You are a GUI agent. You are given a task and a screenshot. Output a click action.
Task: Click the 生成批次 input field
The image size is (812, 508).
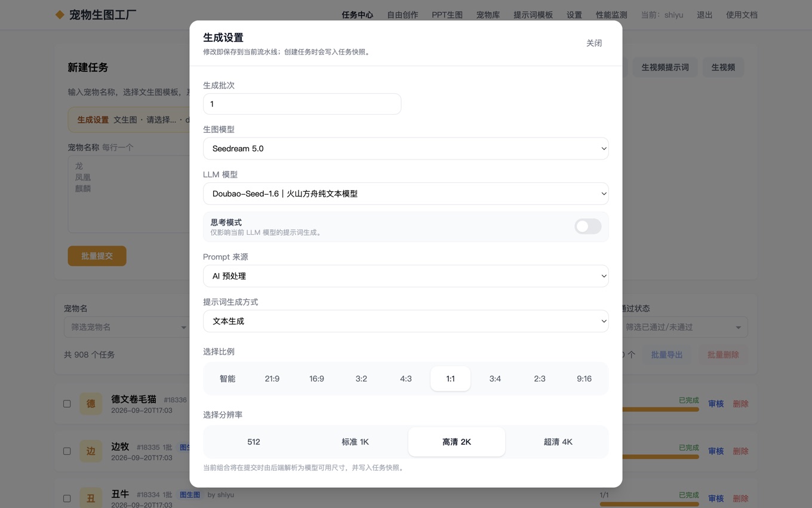pos(302,104)
